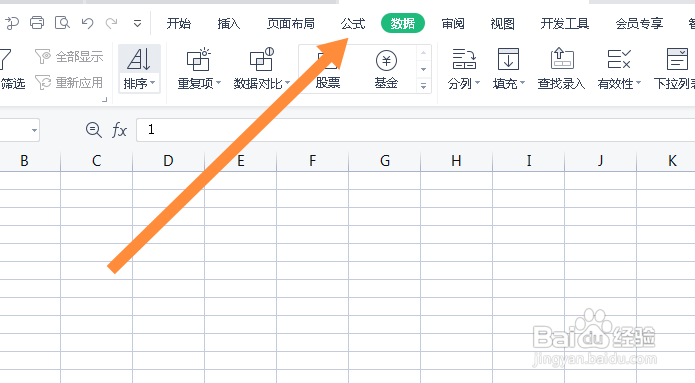Click the 有效性 icon
The image size is (695, 383).
click(x=619, y=59)
